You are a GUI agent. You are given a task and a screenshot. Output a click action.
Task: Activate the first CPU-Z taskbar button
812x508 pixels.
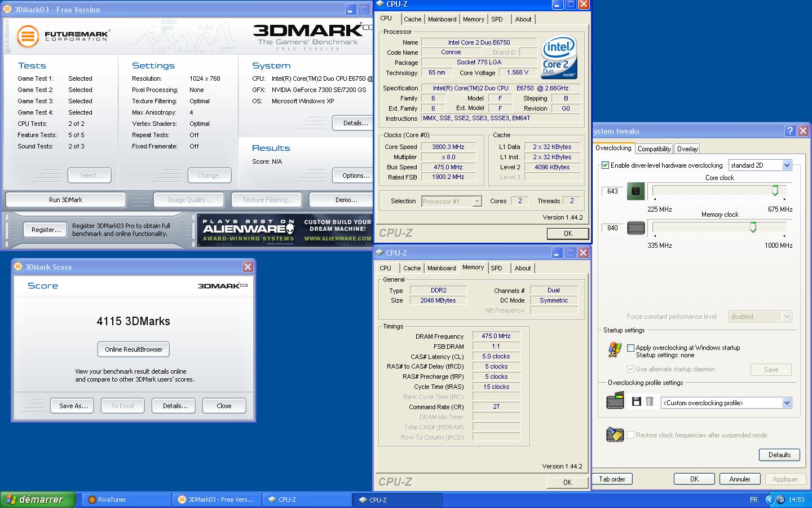306,500
